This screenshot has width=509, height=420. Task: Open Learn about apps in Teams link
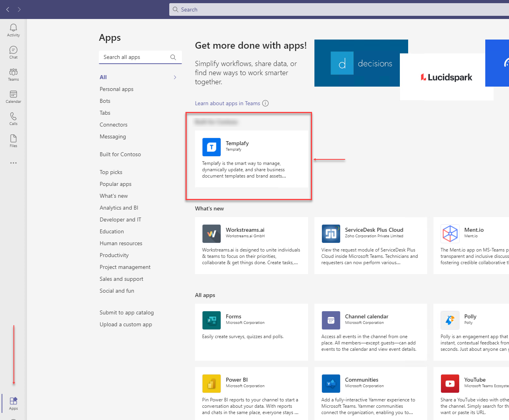tap(227, 103)
